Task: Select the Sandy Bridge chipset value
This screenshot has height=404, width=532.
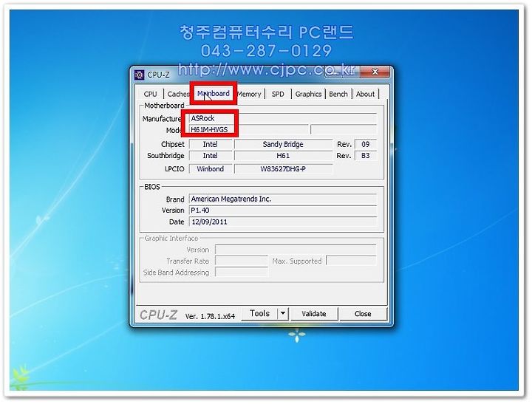Action: coord(283,144)
